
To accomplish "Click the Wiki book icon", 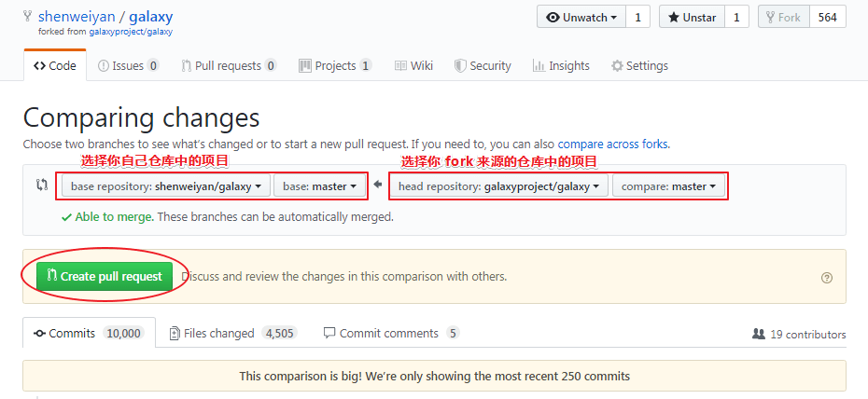I will (400, 66).
